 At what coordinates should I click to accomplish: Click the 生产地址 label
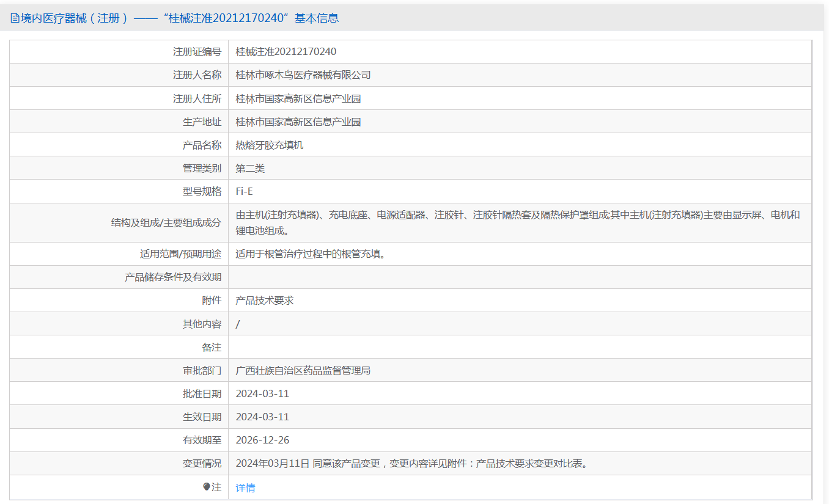tap(202, 122)
